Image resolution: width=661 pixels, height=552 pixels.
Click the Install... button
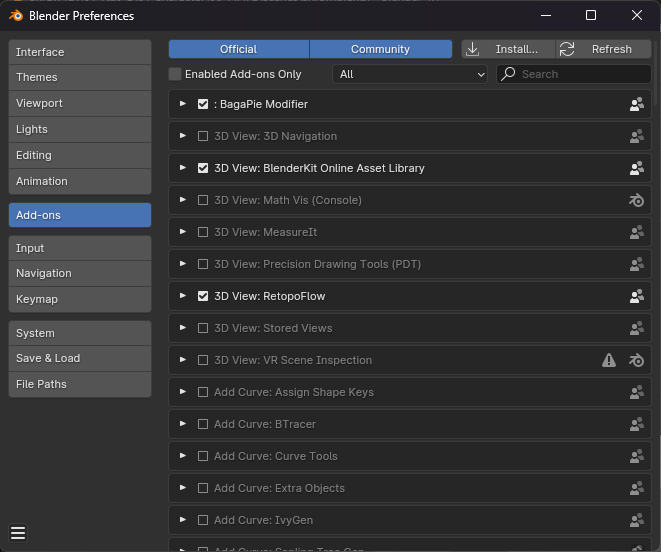(x=508, y=49)
